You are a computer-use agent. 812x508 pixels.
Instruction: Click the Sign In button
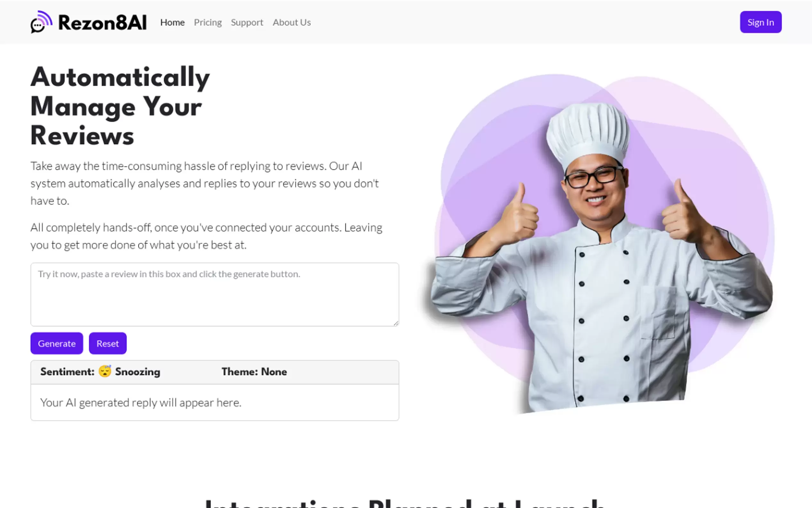[x=760, y=22]
